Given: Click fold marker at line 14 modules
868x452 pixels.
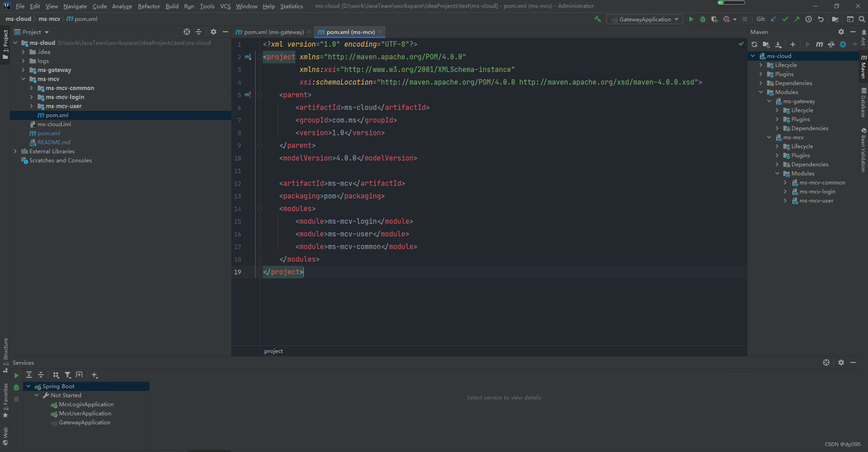Looking at the screenshot, I should pos(260,209).
